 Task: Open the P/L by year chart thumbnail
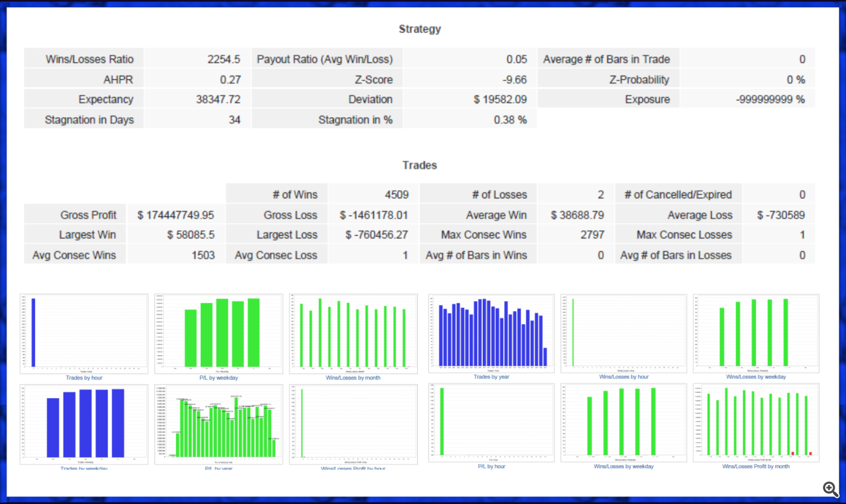(219, 425)
